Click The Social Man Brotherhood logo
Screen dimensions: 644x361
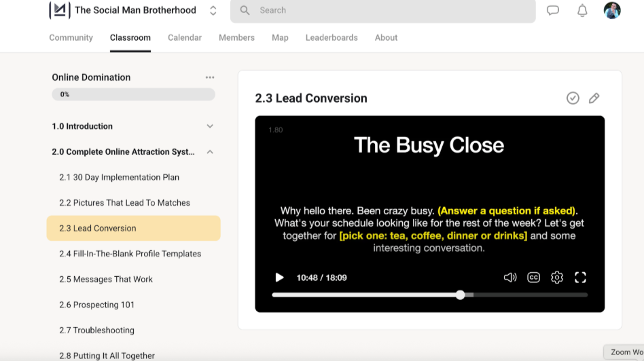click(x=60, y=10)
